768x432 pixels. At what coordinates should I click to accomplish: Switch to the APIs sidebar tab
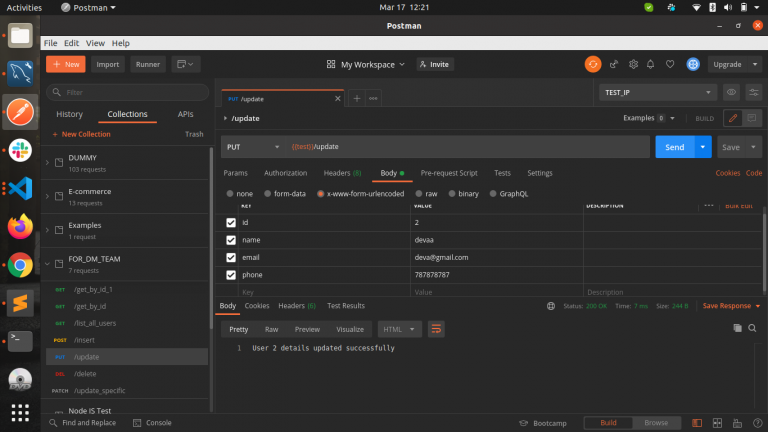click(x=185, y=114)
